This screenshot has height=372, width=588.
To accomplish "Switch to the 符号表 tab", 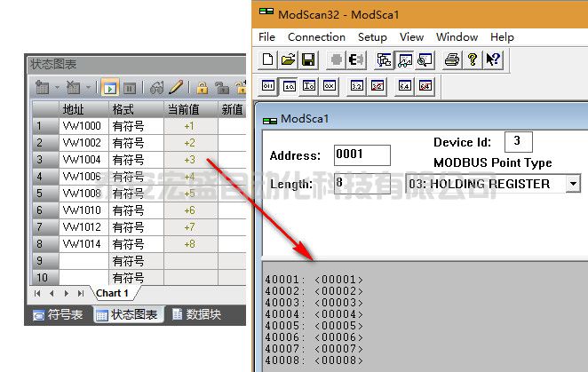I will click(58, 314).
